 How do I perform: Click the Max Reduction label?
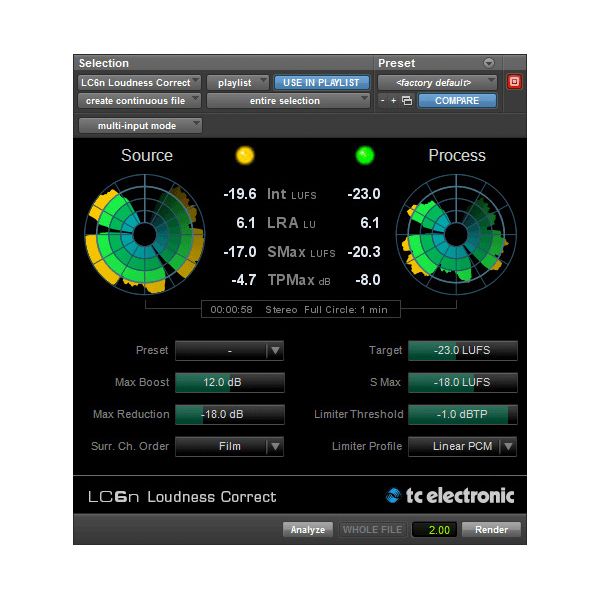(x=131, y=414)
